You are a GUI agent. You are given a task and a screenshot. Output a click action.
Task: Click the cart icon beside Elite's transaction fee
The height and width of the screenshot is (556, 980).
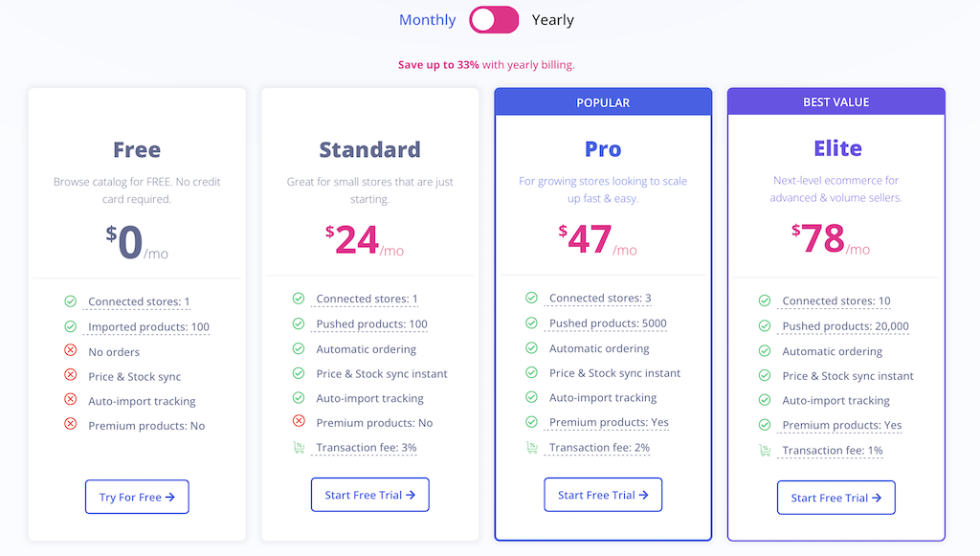[x=766, y=450]
